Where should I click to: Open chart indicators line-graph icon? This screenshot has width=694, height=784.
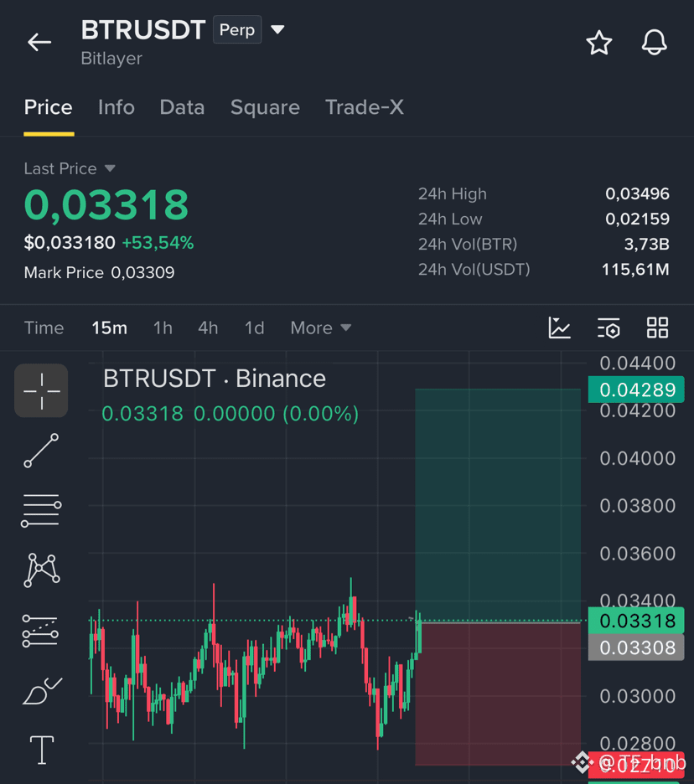pyautogui.click(x=559, y=328)
